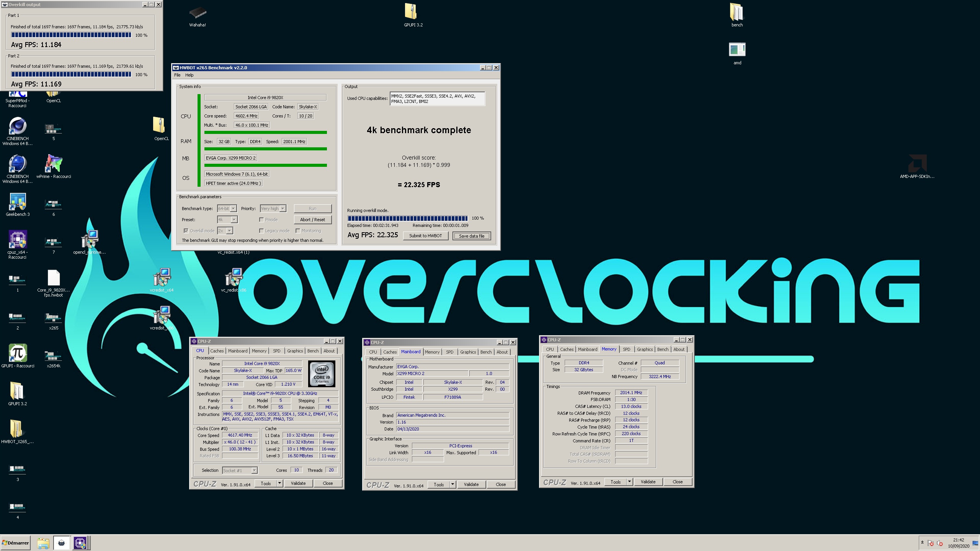Launch cpuz_x64 - Raccourci shortcut
The image size is (980, 551).
click(18, 245)
